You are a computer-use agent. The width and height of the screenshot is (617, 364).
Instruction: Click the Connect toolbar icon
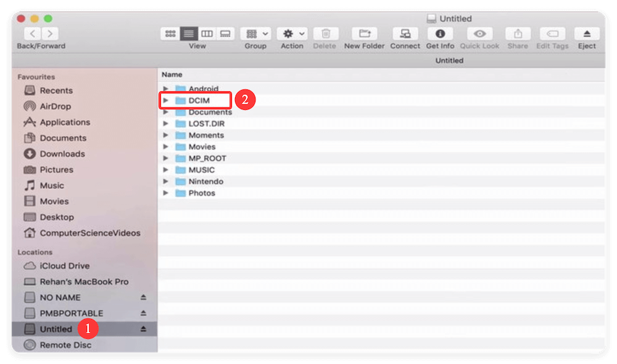click(x=405, y=33)
